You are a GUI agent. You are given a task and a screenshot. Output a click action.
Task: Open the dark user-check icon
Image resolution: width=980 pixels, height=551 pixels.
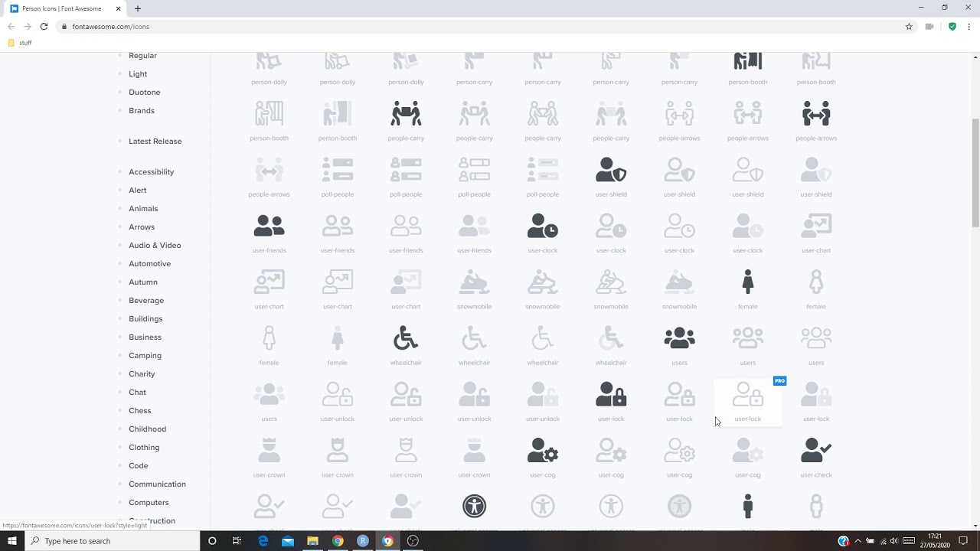pyautogui.click(x=816, y=451)
